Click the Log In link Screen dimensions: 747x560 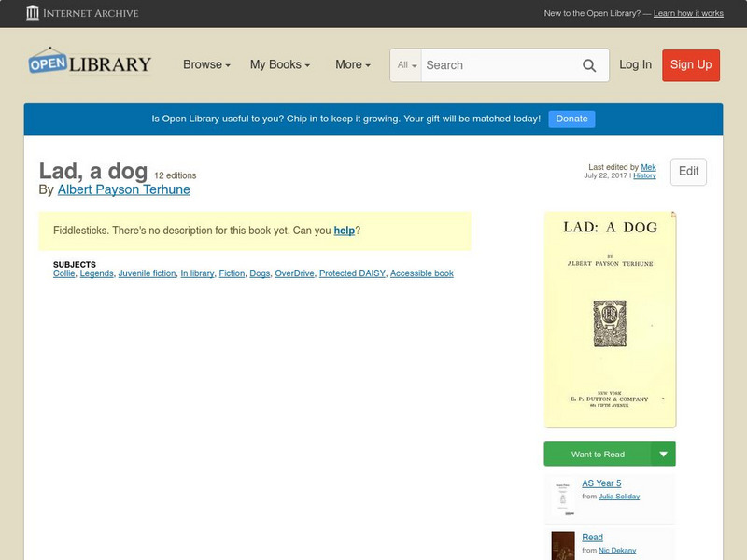coord(634,65)
